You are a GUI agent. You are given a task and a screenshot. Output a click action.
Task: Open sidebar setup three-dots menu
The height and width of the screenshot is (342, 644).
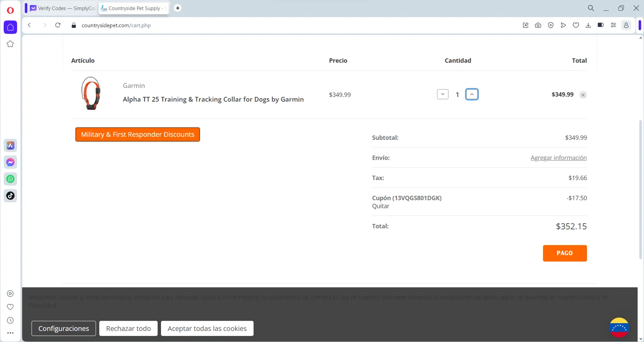click(10, 333)
